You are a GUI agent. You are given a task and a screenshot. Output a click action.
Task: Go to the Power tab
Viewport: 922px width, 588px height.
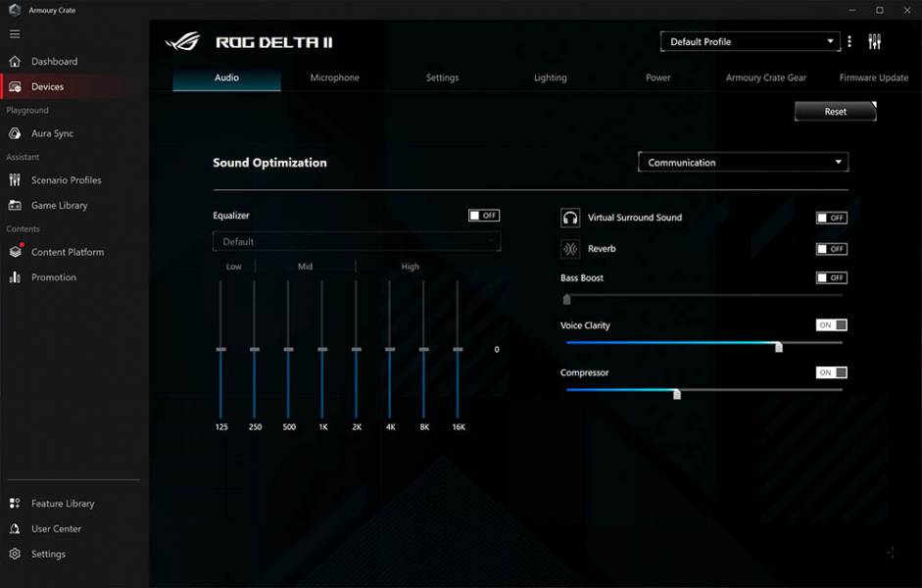[x=658, y=77]
